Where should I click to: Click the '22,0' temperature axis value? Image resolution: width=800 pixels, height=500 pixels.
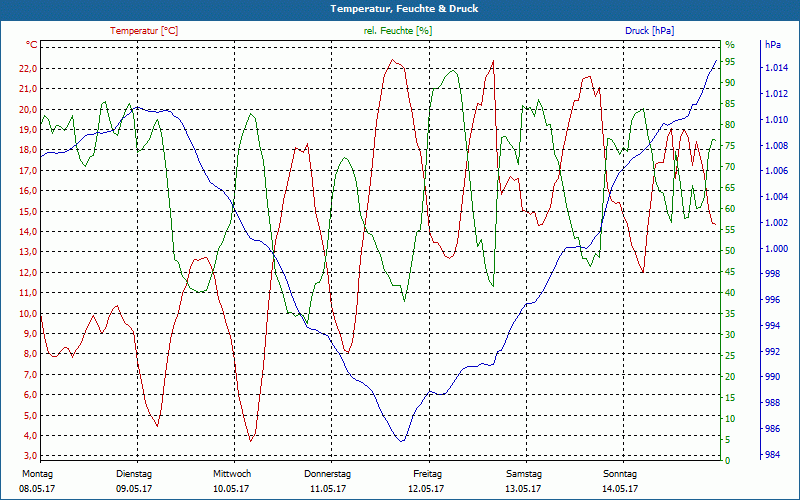point(29,69)
